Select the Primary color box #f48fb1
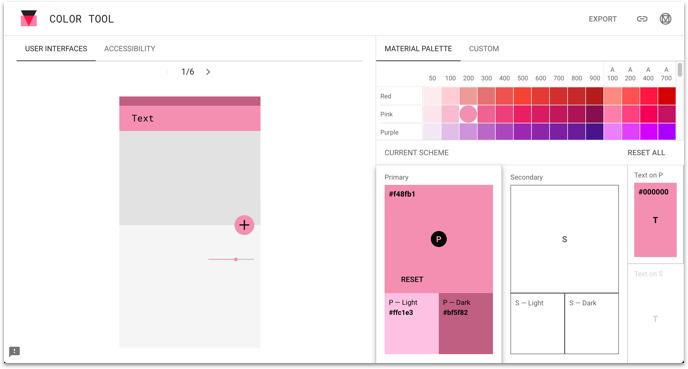688x369 pixels. point(438,239)
